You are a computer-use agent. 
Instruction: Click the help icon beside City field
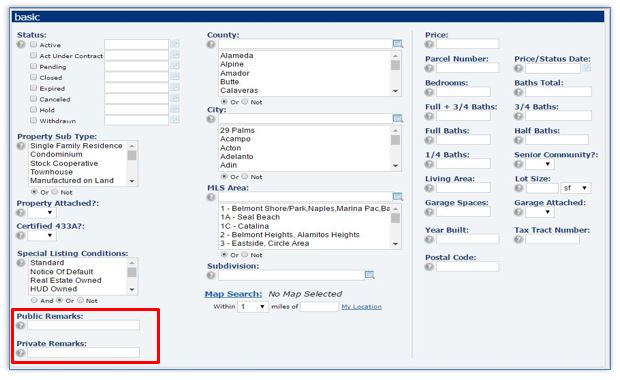pos(211,119)
